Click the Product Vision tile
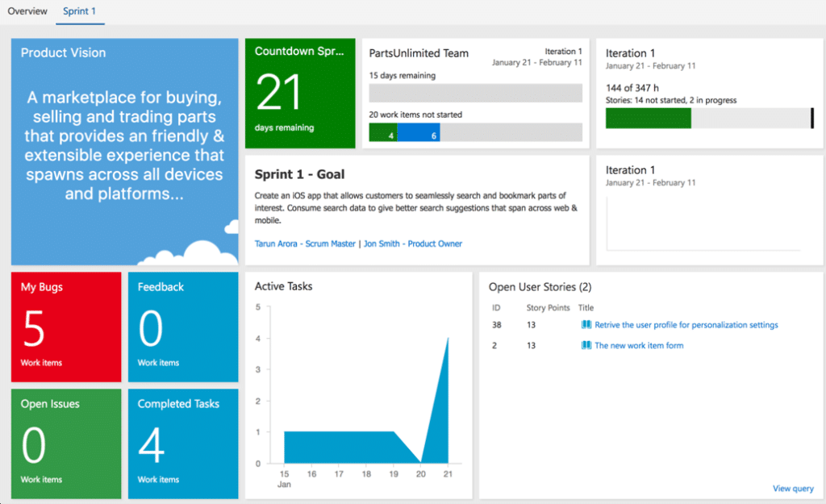 124,151
